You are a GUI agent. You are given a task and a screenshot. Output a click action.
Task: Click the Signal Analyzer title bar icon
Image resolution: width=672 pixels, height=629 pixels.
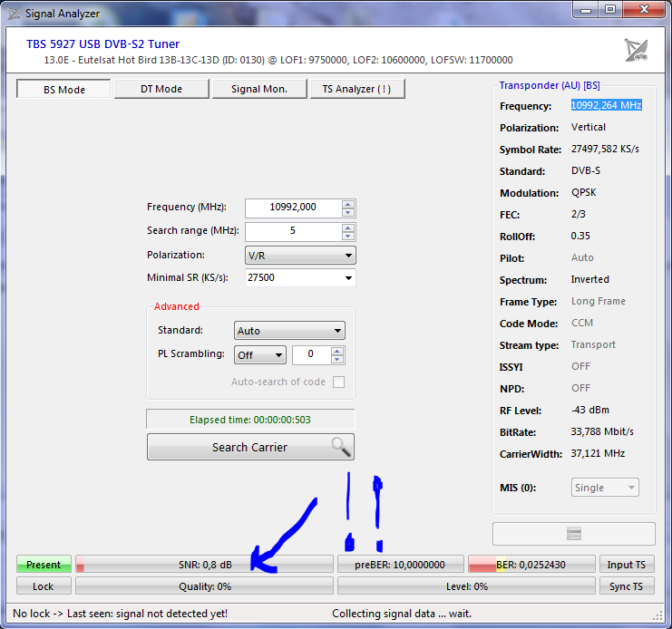(14, 13)
